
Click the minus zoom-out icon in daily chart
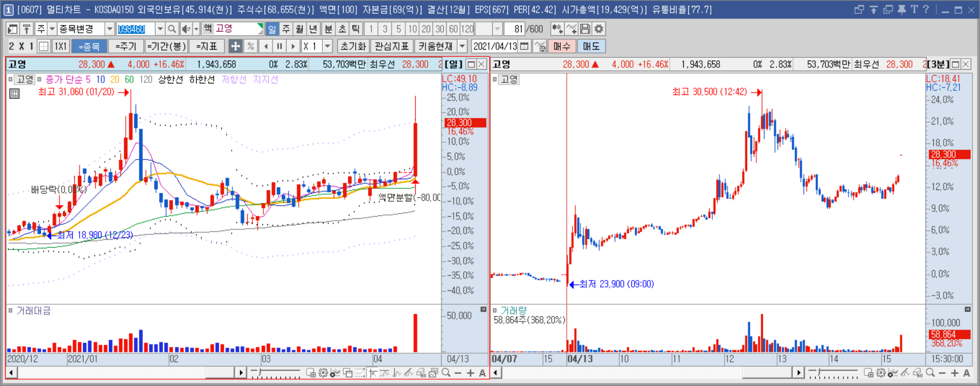pyautogui.click(x=458, y=373)
